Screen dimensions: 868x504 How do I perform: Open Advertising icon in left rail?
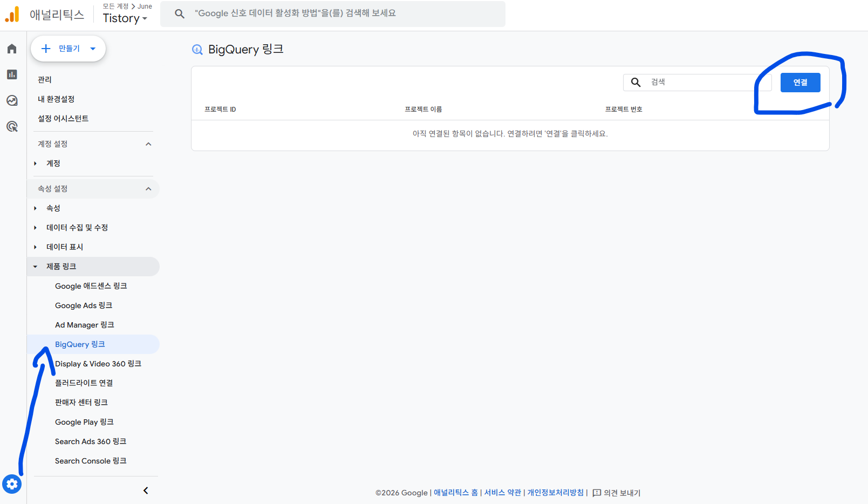12,126
